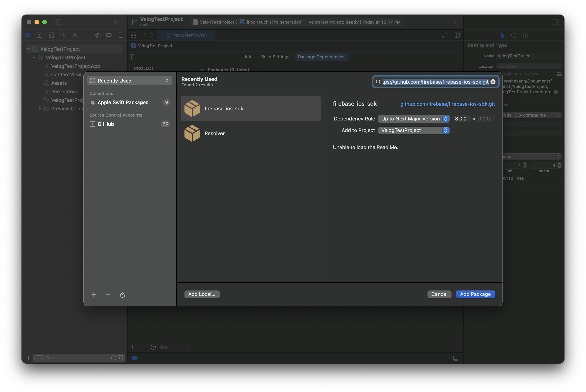Go forward in editor history

point(152,35)
